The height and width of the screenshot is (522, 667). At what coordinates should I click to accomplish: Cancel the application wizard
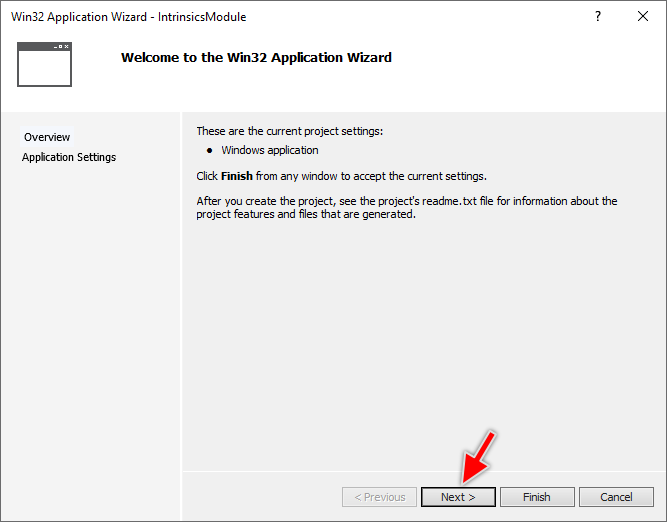pyautogui.click(x=616, y=497)
